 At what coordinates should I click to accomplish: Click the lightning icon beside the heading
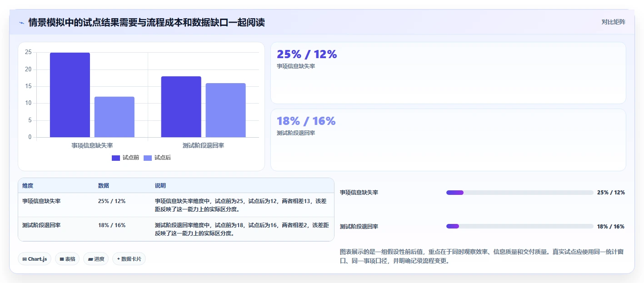(21, 22)
